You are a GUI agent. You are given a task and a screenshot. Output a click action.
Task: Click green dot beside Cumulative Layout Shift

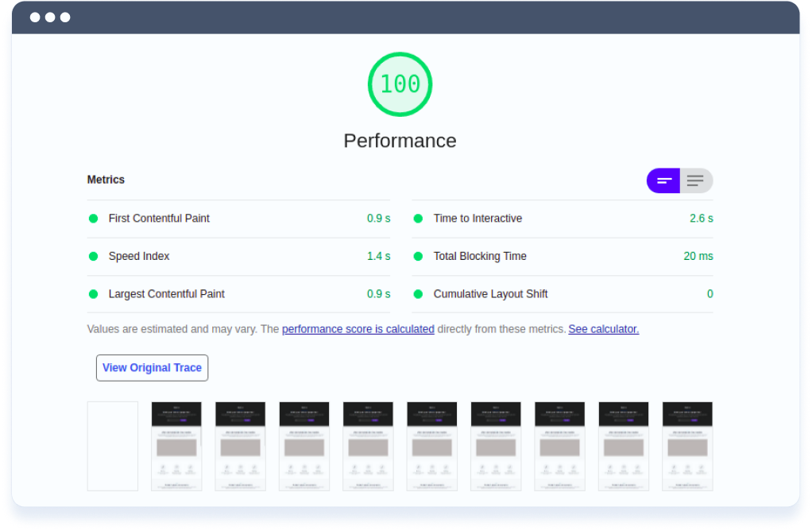(418, 294)
